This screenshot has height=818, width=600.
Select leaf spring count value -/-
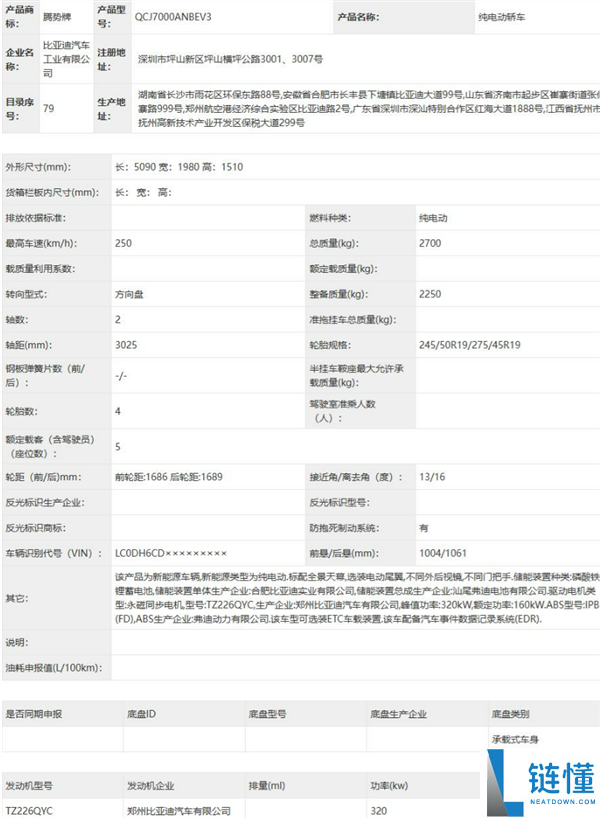pyautogui.click(x=121, y=376)
